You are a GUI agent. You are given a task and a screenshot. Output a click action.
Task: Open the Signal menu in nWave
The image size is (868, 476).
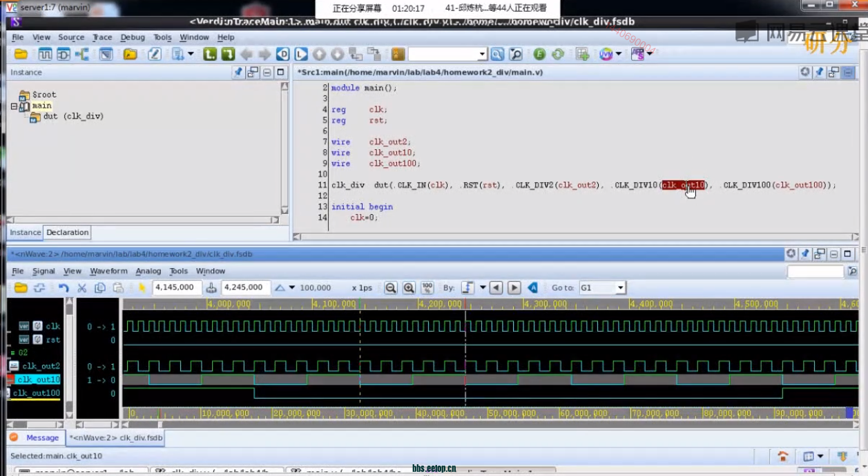[44, 272]
